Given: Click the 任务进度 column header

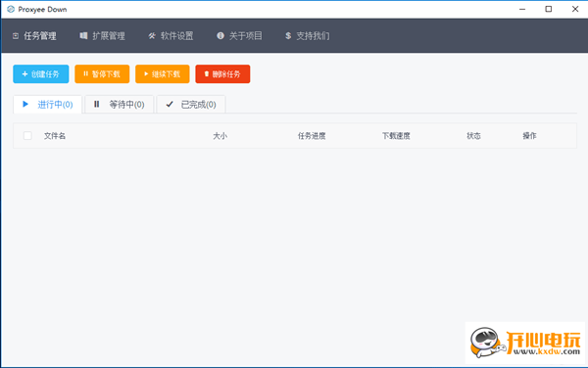Looking at the screenshot, I should point(312,136).
